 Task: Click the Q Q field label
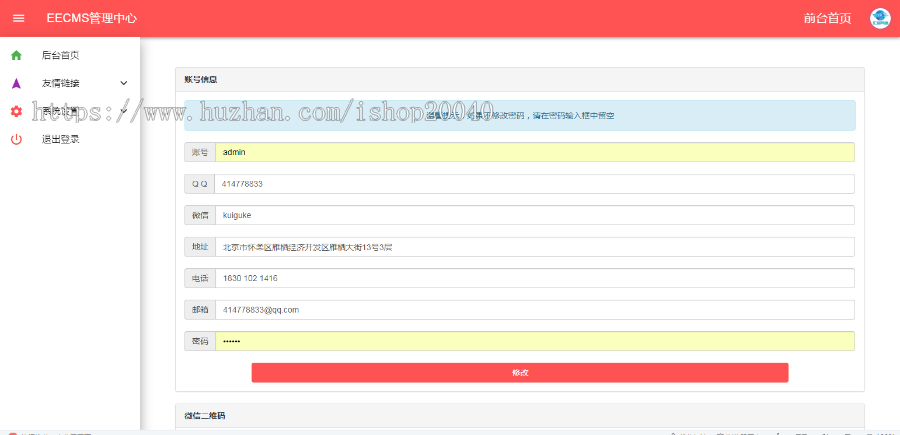coord(199,184)
